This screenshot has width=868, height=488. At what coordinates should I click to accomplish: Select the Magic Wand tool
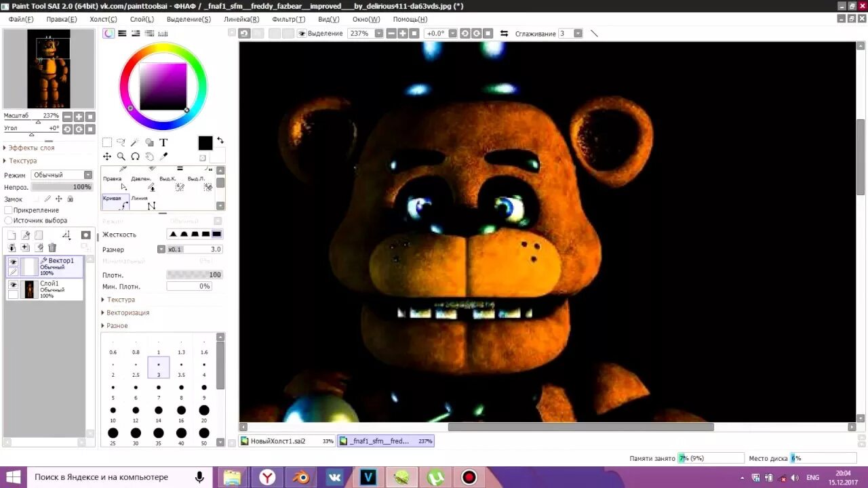135,142
